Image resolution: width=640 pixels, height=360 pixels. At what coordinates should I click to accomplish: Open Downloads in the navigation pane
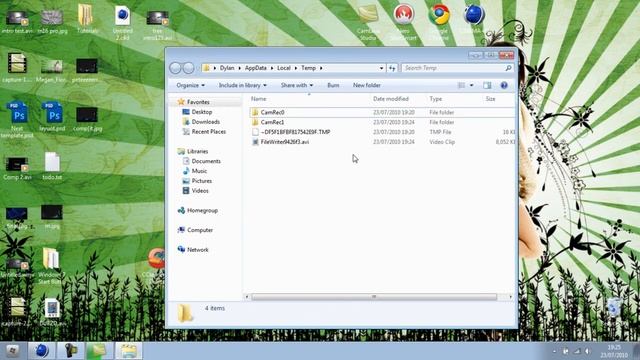[205, 122]
